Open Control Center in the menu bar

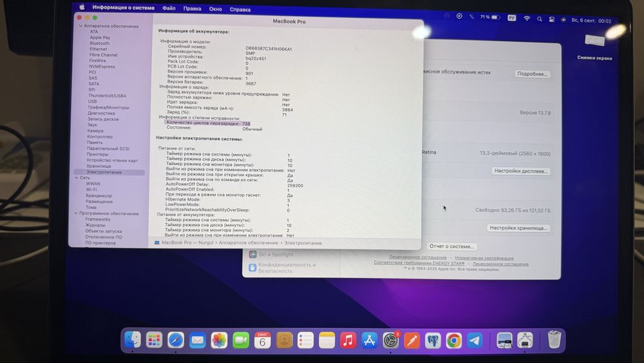point(552,19)
